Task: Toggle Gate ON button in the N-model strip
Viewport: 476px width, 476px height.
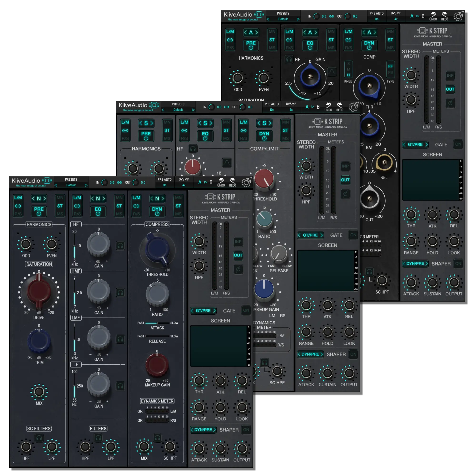Action: pos(246,310)
